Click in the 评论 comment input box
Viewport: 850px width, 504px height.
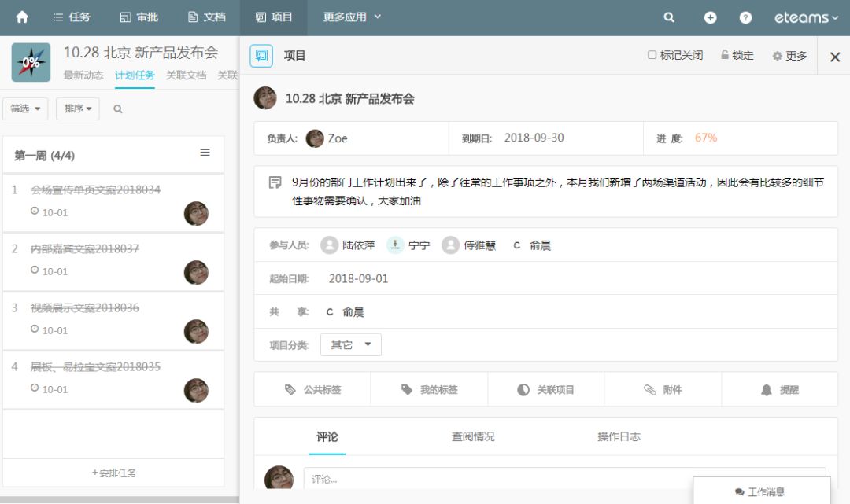tap(564, 479)
